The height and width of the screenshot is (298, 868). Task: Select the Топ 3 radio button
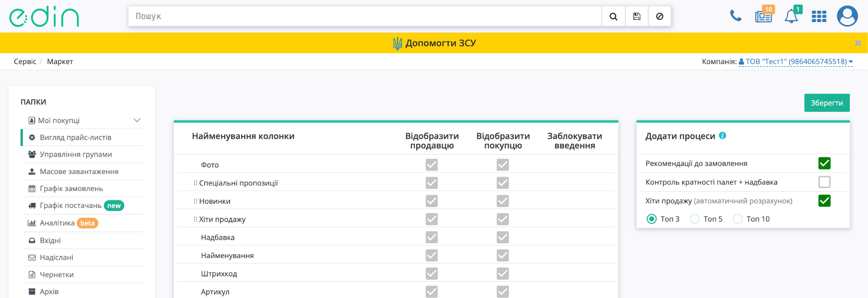pos(651,219)
